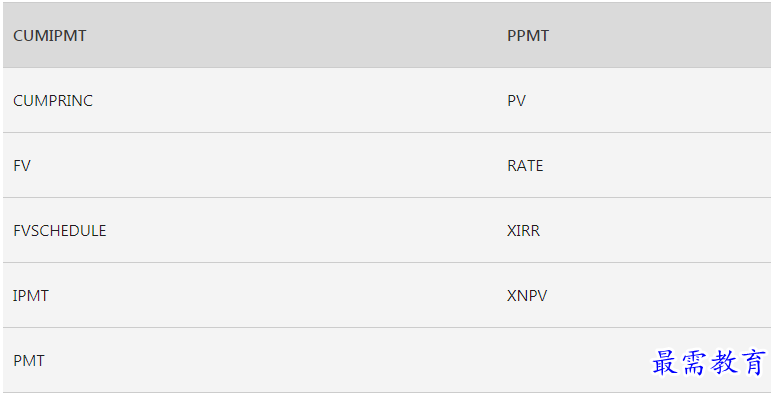Screen dimensions: 774x394
Task: Click the PV function text
Action: pos(516,101)
